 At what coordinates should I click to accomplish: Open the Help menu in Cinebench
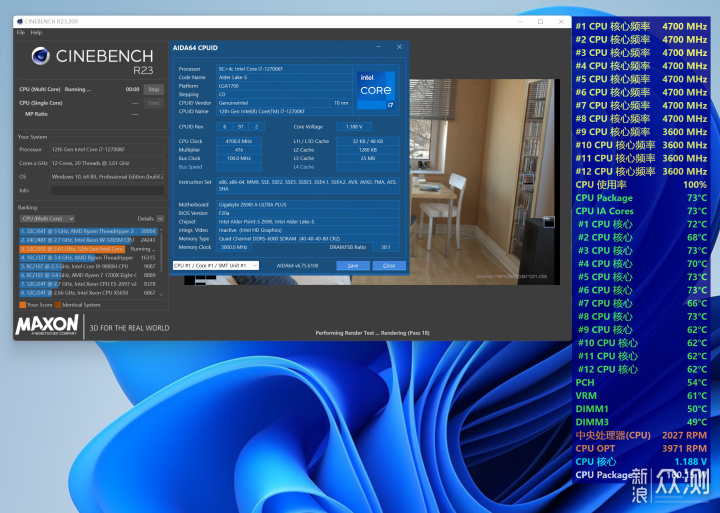tap(36, 33)
